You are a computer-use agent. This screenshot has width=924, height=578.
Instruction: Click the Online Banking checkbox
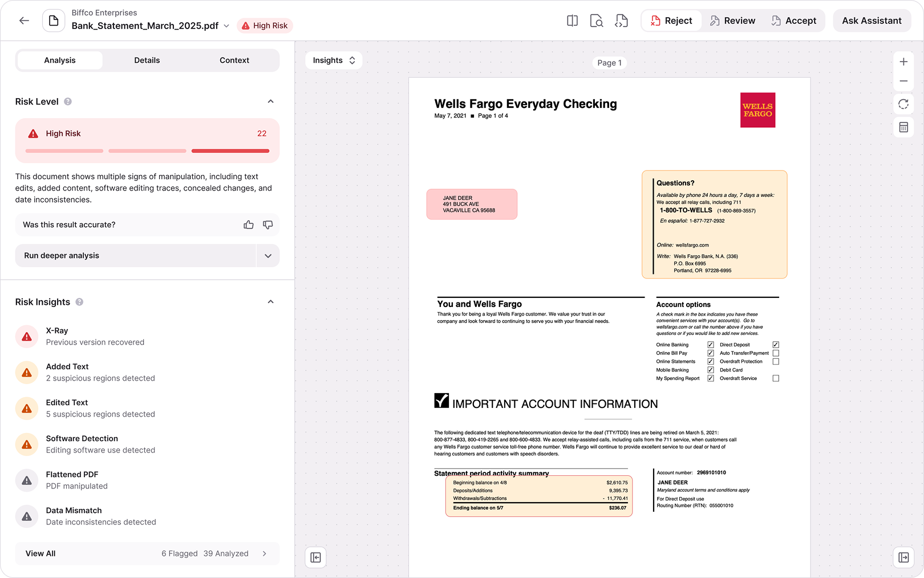711,345
